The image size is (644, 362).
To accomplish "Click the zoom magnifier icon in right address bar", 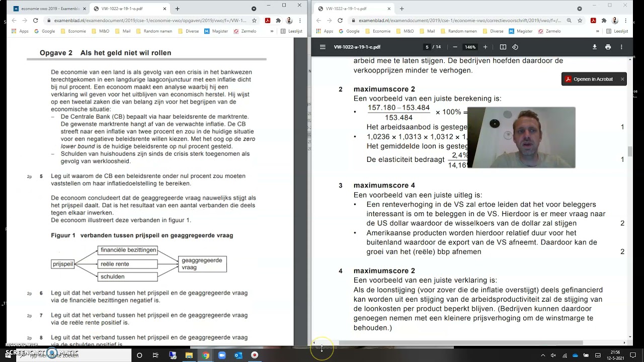I will point(569,21).
